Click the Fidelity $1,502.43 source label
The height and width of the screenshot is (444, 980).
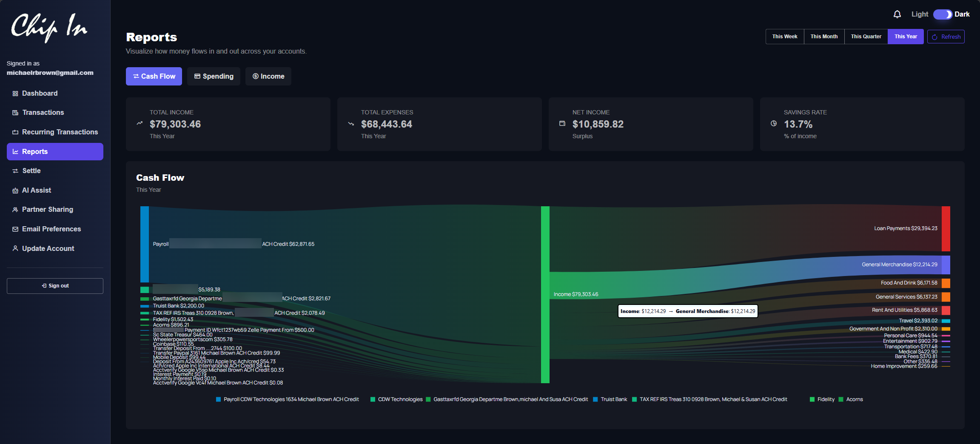tap(173, 319)
